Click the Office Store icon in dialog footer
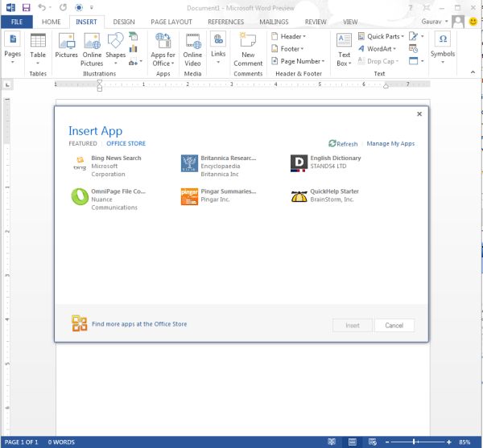This screenshot has height=448, width=483. coord(80,323)
